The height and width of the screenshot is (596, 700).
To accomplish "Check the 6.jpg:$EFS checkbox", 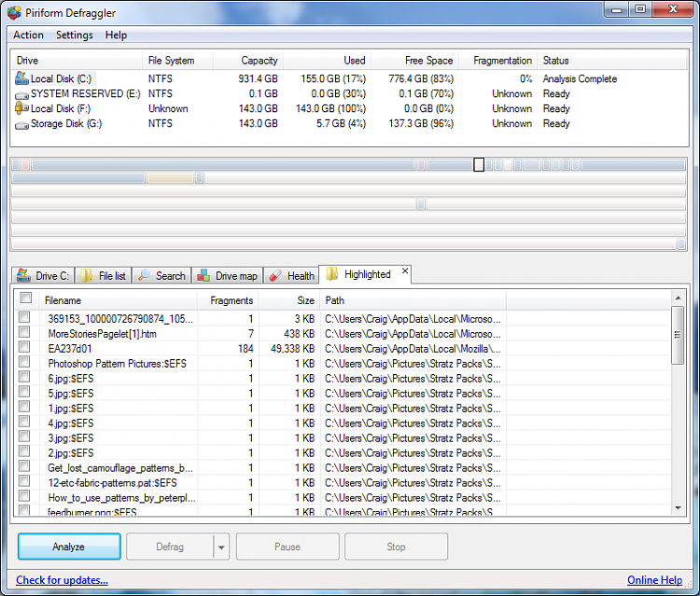I will pyautogui.click(x=24, y=377).
